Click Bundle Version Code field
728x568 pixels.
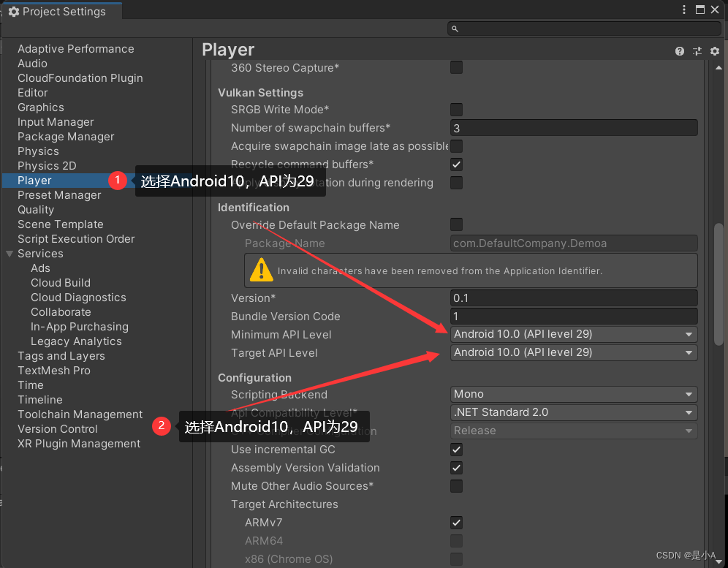tap(573, 317)
